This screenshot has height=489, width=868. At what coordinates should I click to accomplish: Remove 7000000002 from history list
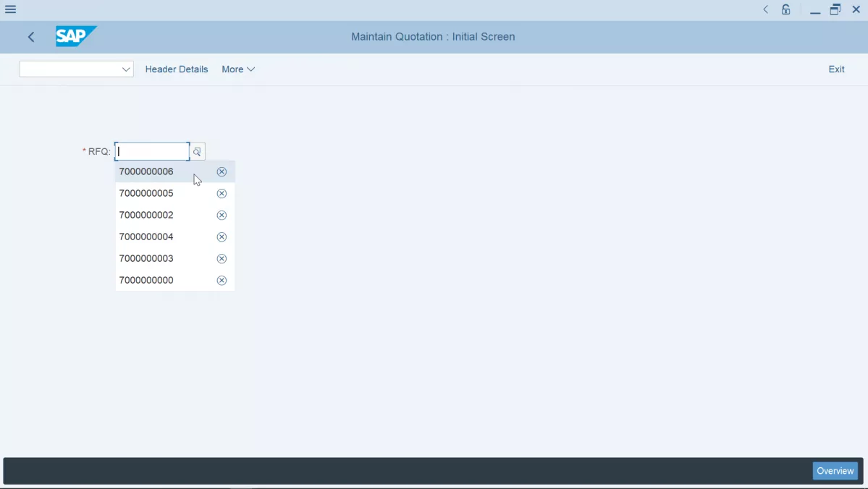pyautogui.click(x=222, y=215)
